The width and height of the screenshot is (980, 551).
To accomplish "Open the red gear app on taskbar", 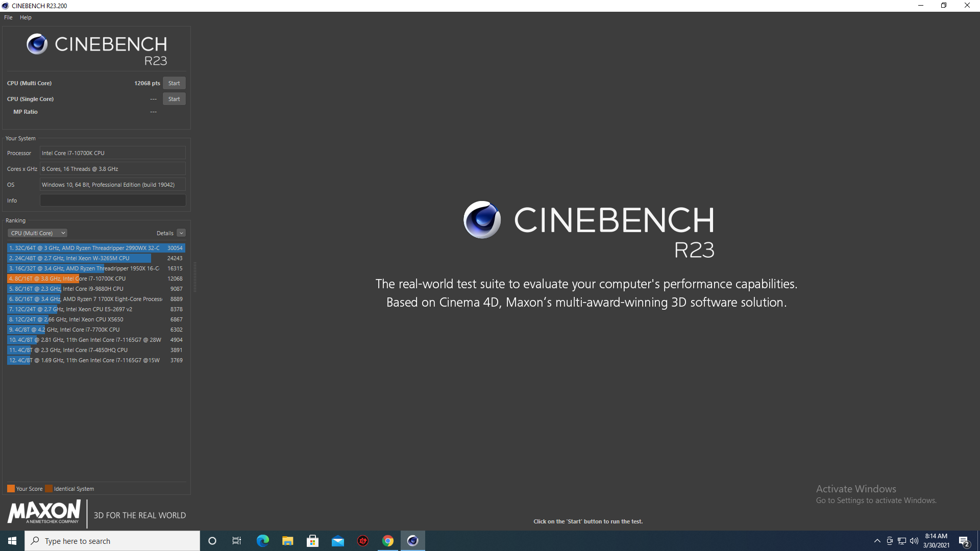I will click(362, 541).
